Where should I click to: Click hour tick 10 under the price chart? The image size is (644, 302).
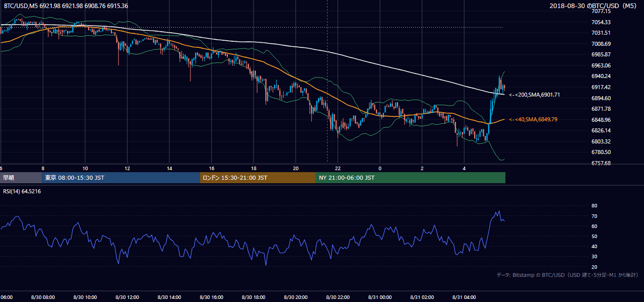pos(85,168)
